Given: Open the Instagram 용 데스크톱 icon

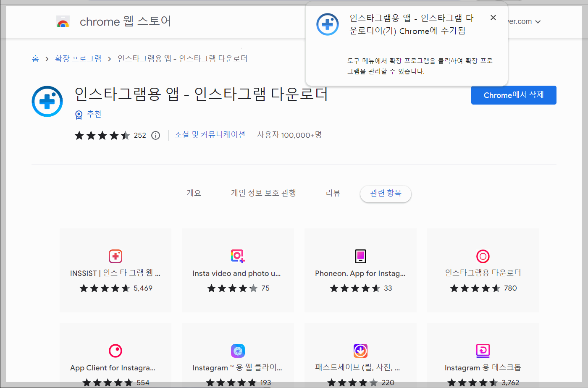Looking at the screenshot, I should point(483,351).
